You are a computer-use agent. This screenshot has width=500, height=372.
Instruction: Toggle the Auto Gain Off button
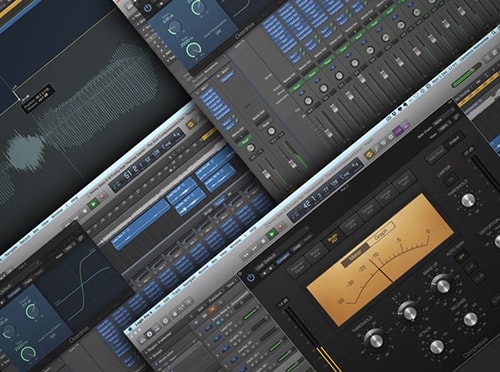(x=462, y=256)
